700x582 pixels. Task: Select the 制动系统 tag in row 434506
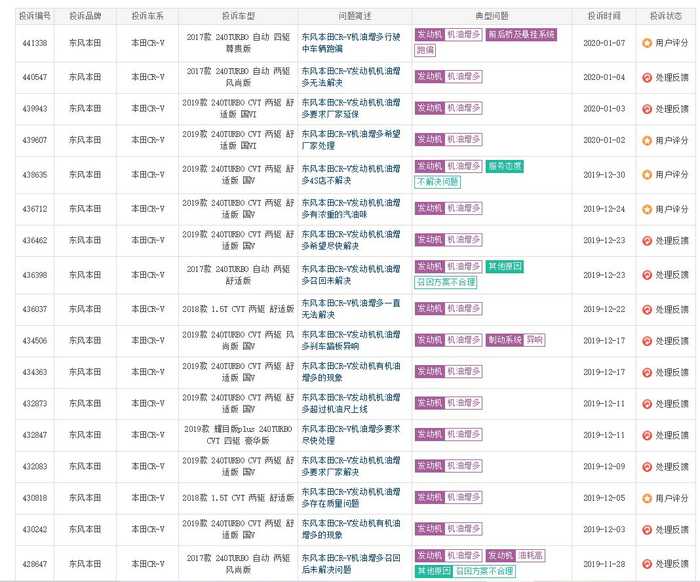click(505, 340)
